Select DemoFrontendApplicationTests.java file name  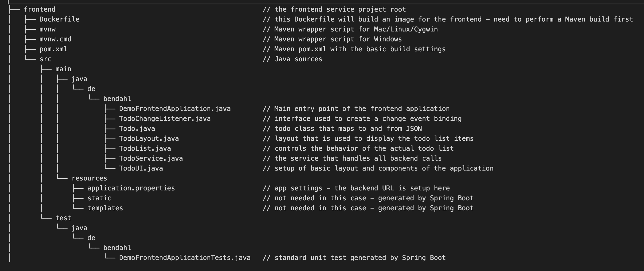coord(185,258)
